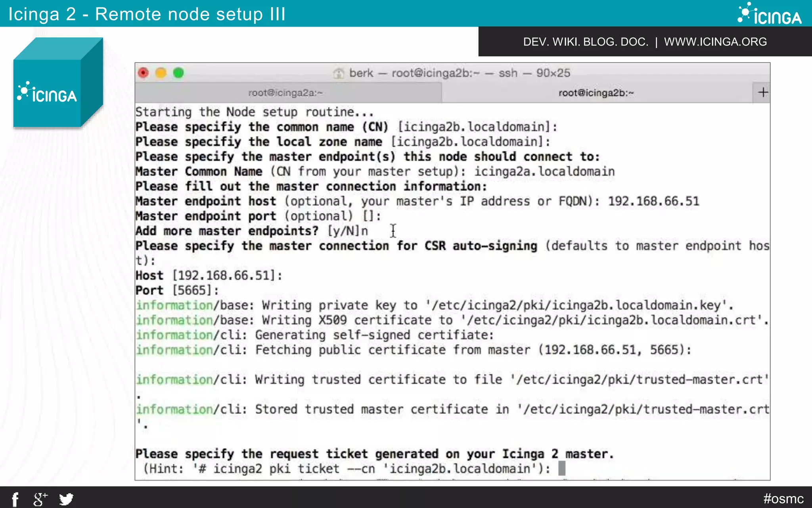This screenshot has width=812, height=508.
Task: Click the 'icinga2 pki ticket' hint line
Action: tap(347, 469)
